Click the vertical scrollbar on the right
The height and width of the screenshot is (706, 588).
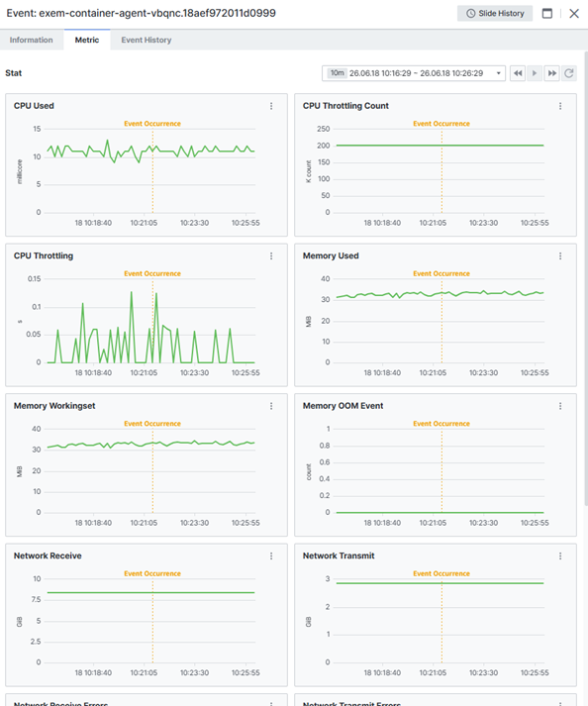click(585, 279)
